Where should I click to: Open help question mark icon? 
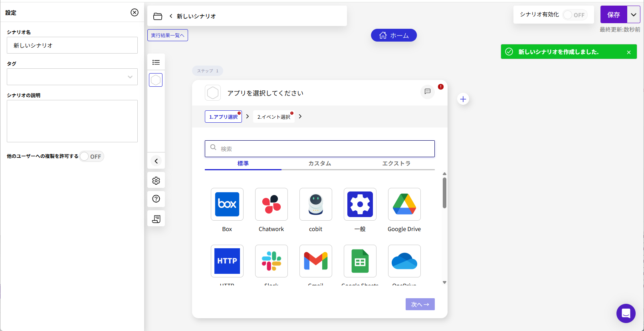pyautogui.click(x=156, y=199)
